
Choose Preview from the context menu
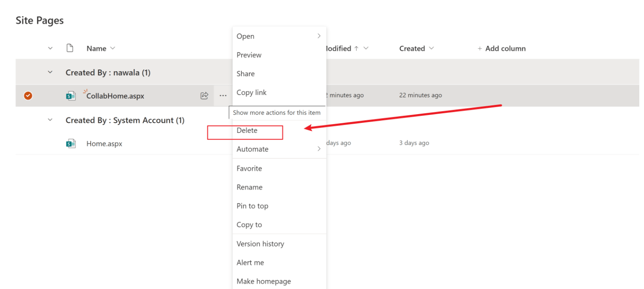[x=279, y=55]
